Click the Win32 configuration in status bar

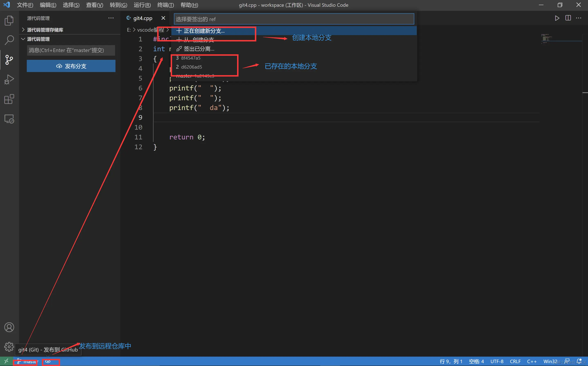pos(550,361)
